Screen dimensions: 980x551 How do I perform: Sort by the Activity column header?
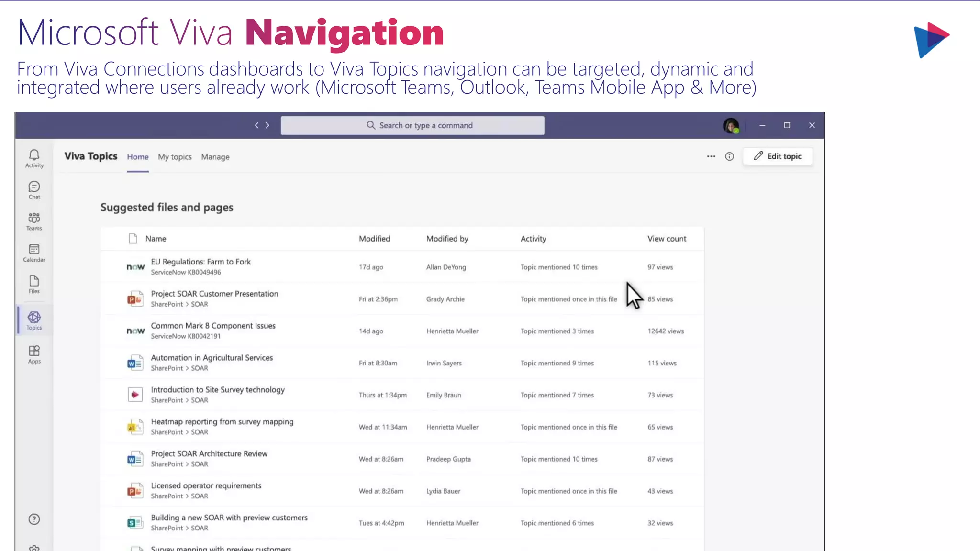pos(533,239)
